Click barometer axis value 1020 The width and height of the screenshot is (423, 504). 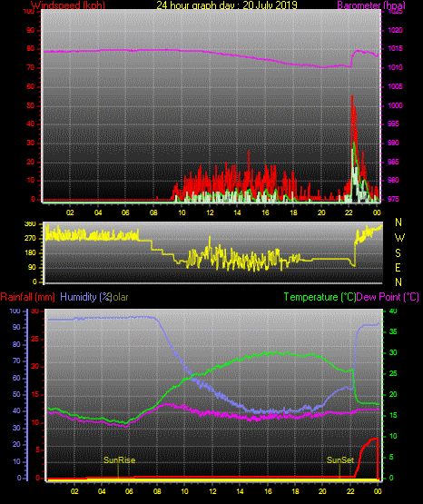[x=395, y=30]
